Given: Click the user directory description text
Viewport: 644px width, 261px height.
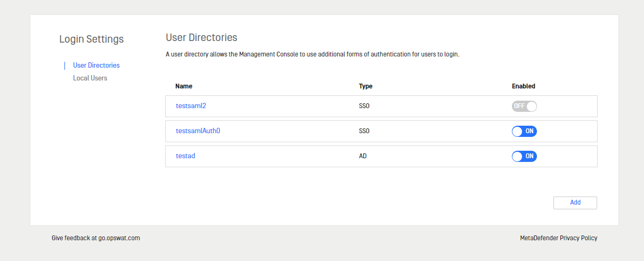Looking at the screenshot, I should point(313,54).
